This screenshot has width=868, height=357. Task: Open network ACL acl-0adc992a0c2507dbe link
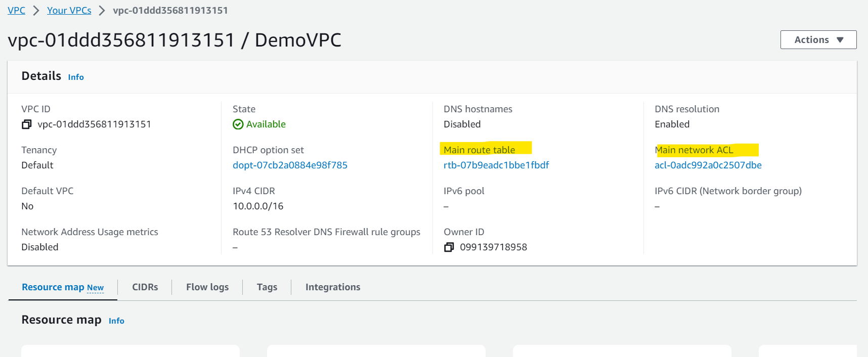pos(708,165)
